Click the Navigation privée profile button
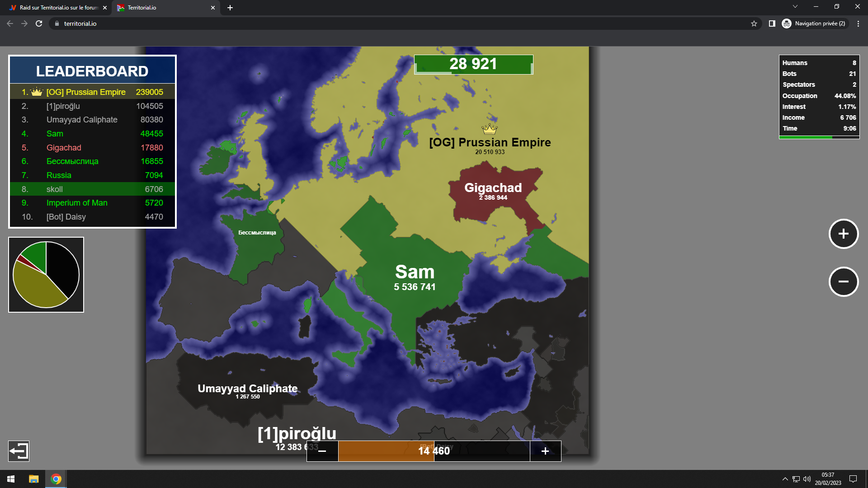Viewport: 868px width, 488px height. (814, 23)
